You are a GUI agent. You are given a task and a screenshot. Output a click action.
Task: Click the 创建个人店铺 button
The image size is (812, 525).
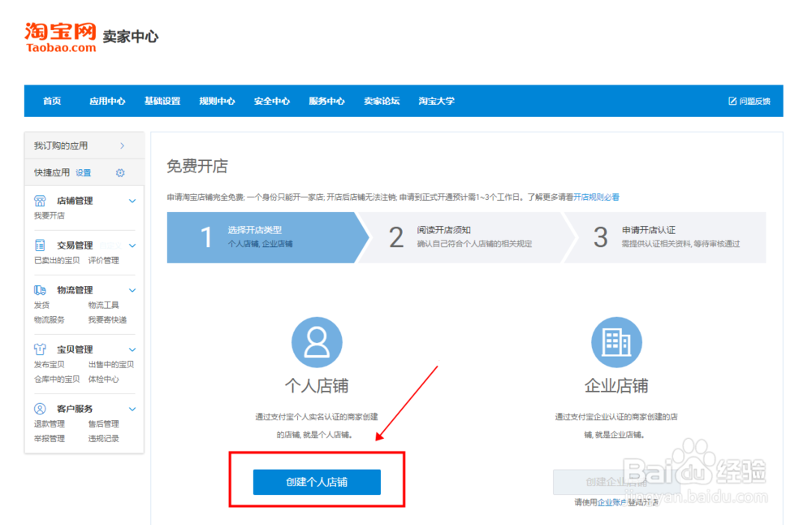[317, 482]
